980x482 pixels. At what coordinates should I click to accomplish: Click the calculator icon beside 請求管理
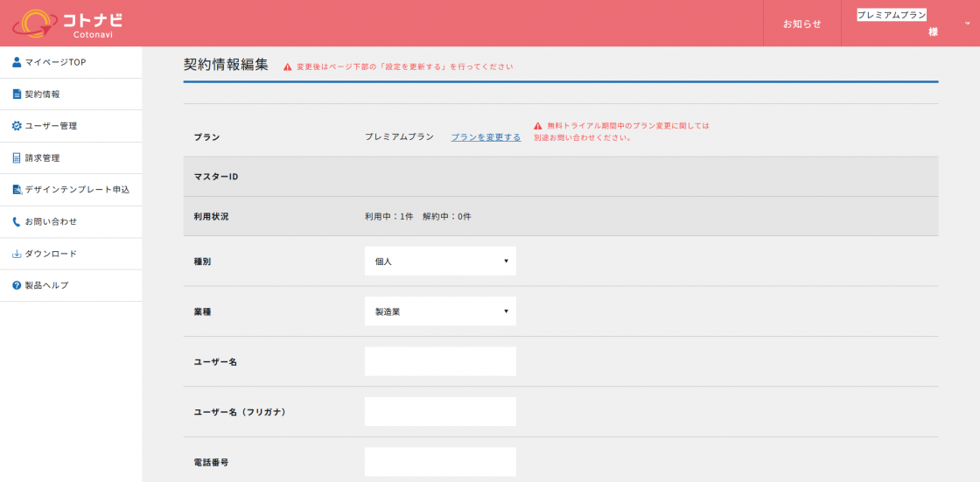click(x=17, y=158)
